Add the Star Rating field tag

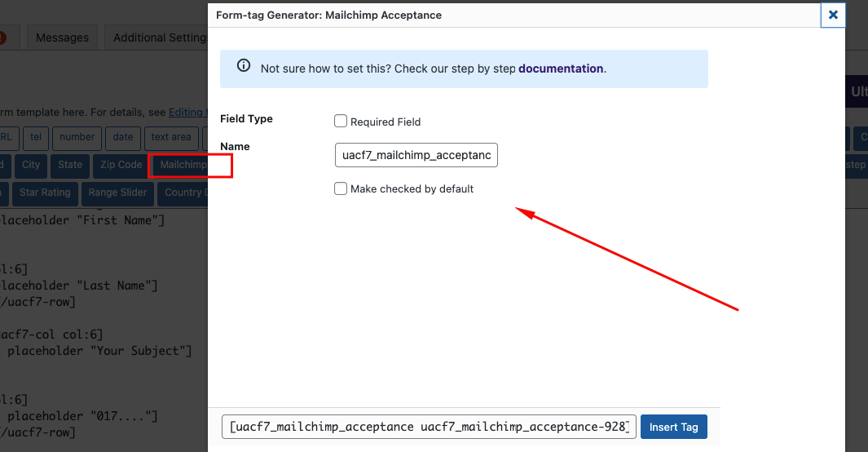[46, 193]
